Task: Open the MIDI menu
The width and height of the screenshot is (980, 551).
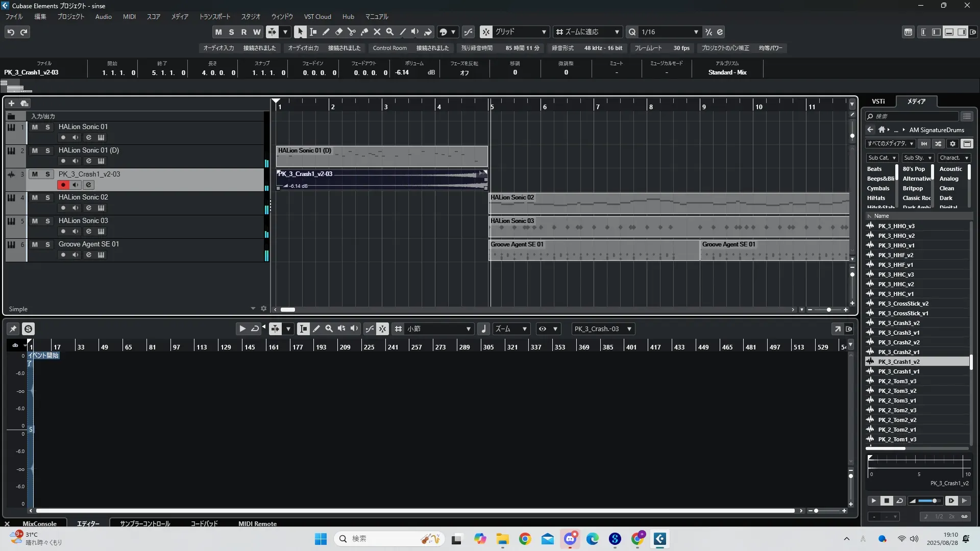Action: point(129,17)
